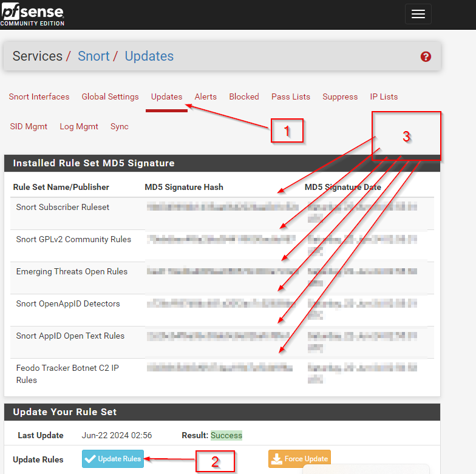Screen dimensions: 476x474
Task: Click the Updates breadcrumb link
Action: pyautogui.click(x=149, y=56)
